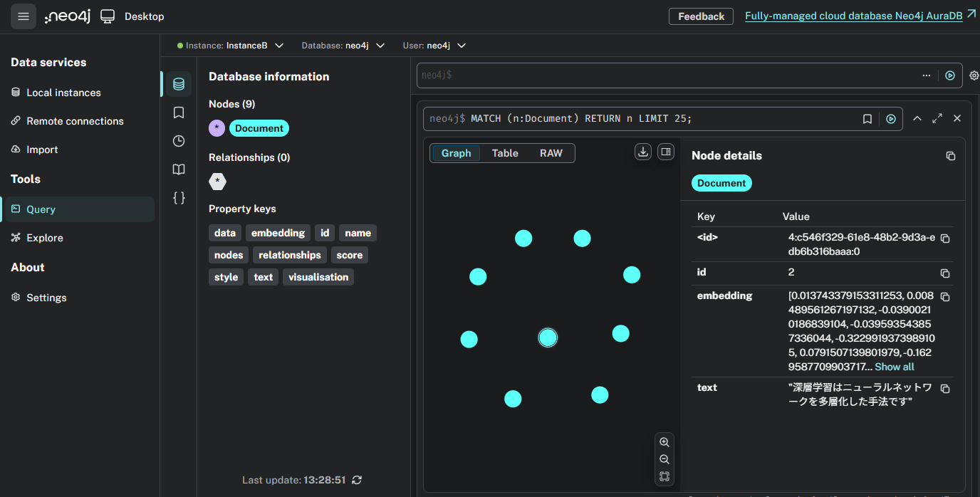Click the Feedback button
The width and height of the screenshot is (980, 497).
click(701, 16)
